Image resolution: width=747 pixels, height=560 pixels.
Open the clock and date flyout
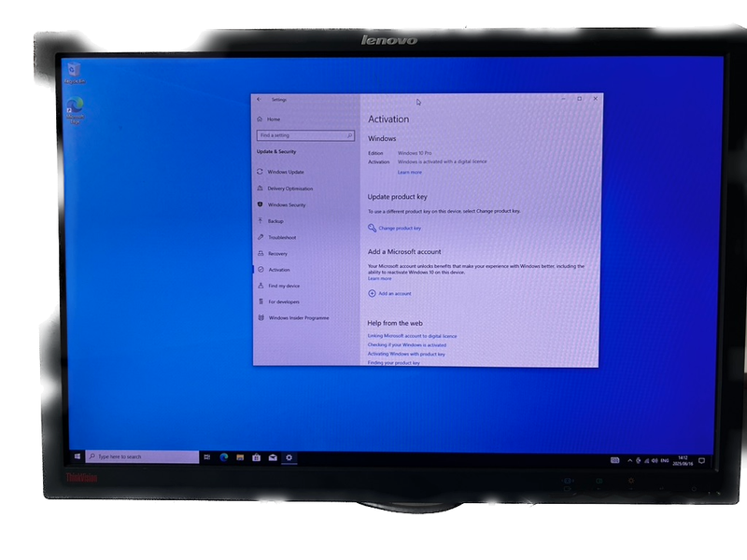(x=683, y=461)
